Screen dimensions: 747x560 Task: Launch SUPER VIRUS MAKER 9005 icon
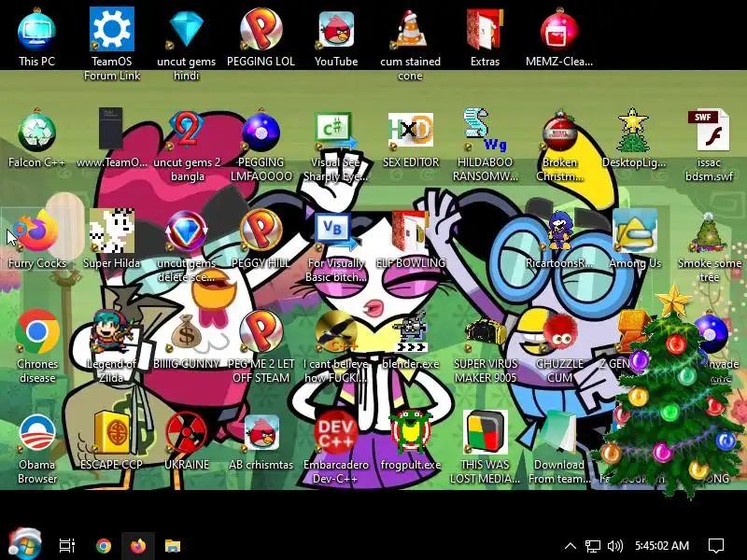[485, 331]
